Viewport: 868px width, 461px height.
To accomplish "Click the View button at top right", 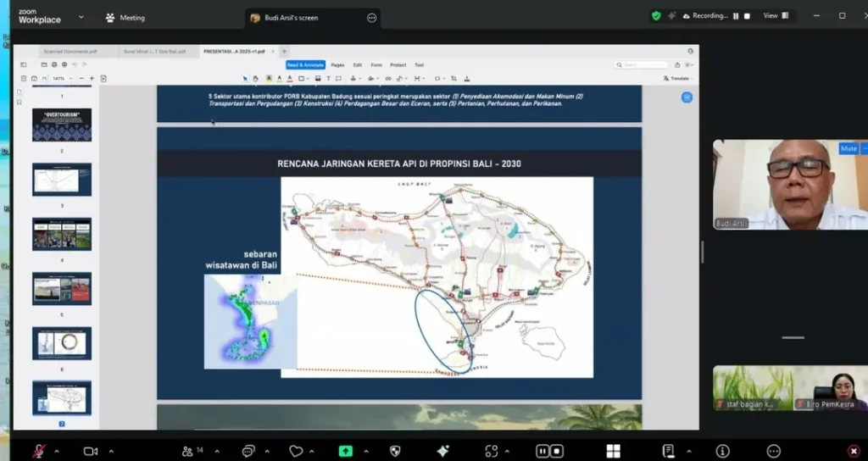I will click(775, 15).
